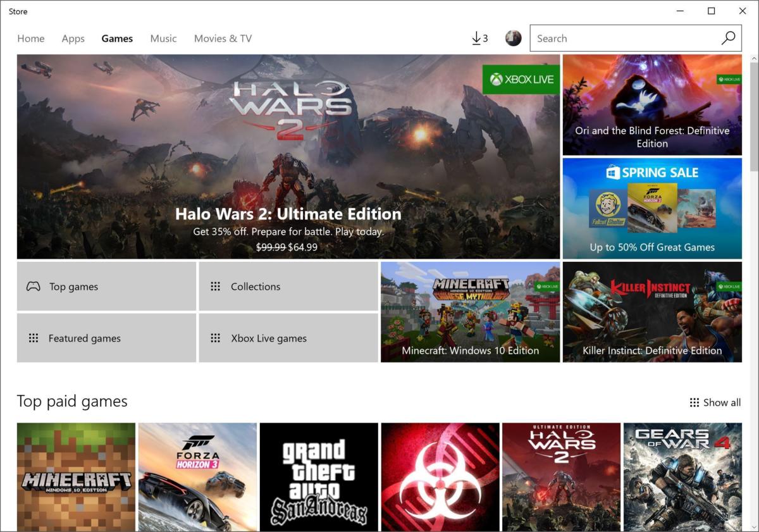This screenshot has height=532, width=759.
Task: Open the downloads and updates icon
Action: [479, 39]
